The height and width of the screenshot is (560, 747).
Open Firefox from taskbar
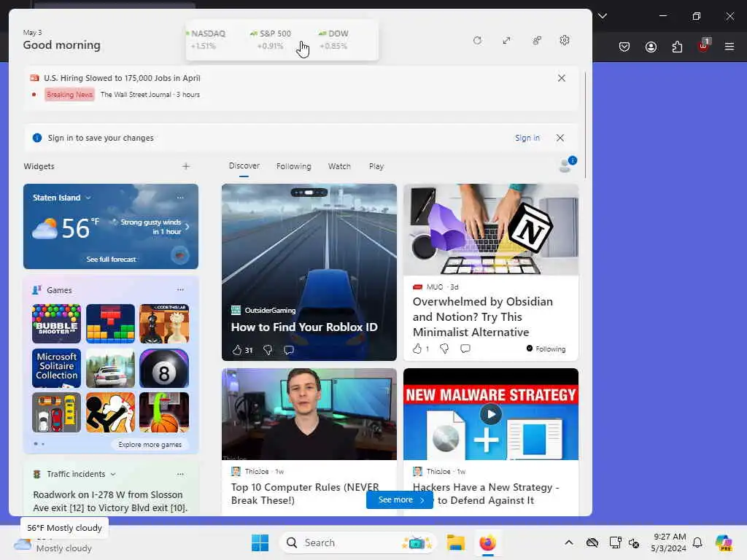click(487, 542)
